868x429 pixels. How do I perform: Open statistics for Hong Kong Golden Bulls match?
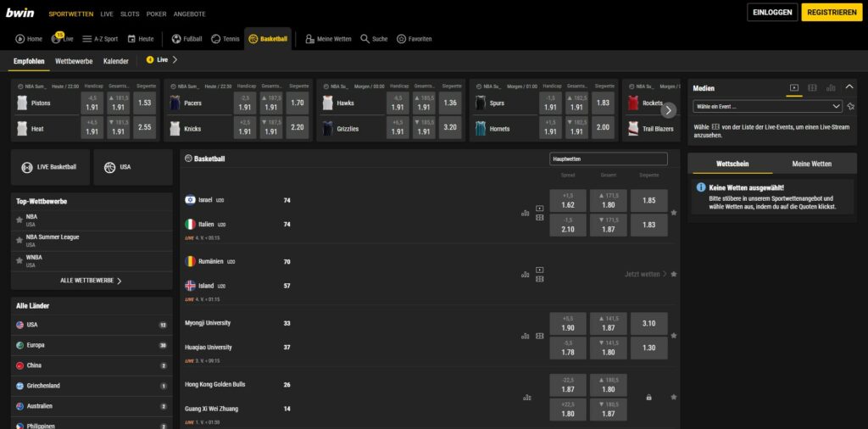pos(526,398)
